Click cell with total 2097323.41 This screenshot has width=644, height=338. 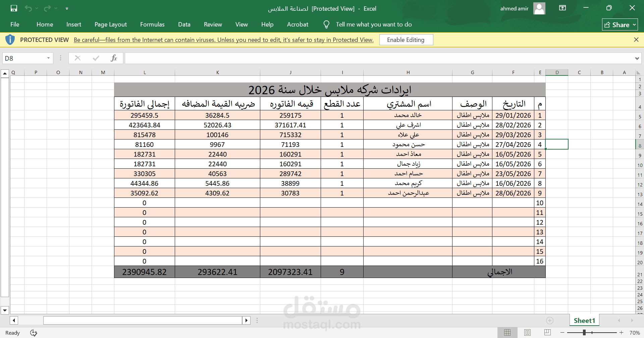290,272
